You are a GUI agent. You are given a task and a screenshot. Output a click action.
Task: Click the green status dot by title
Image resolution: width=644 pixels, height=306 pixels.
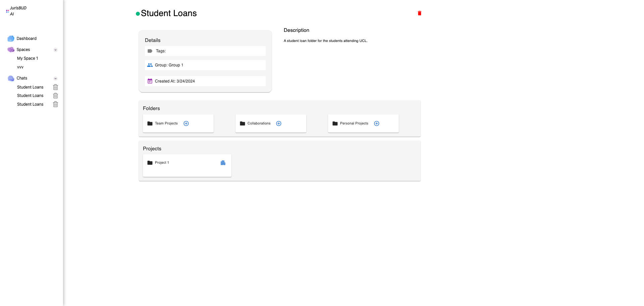138,14
